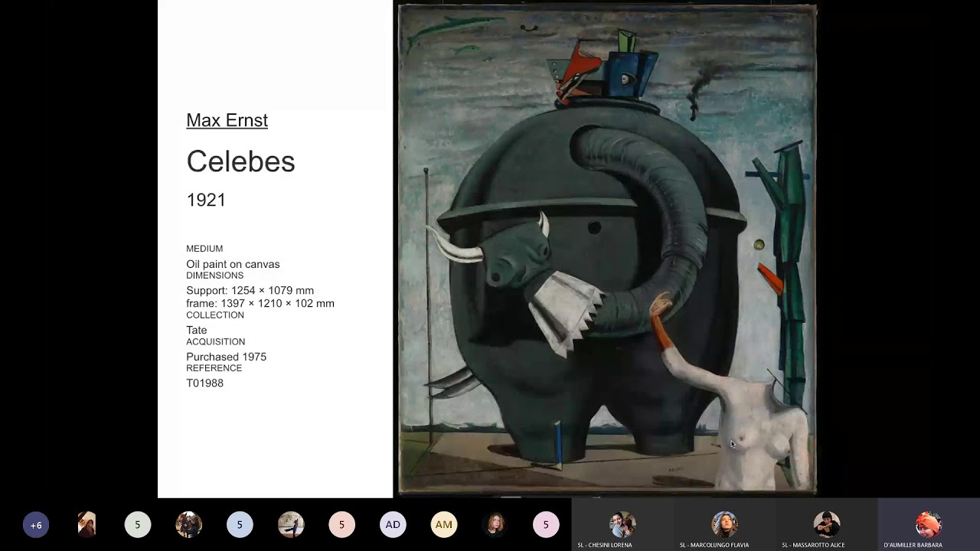Select the AM initials participant avatar
The width and height of the screenshot is (980, 551).
pos(444,525)
